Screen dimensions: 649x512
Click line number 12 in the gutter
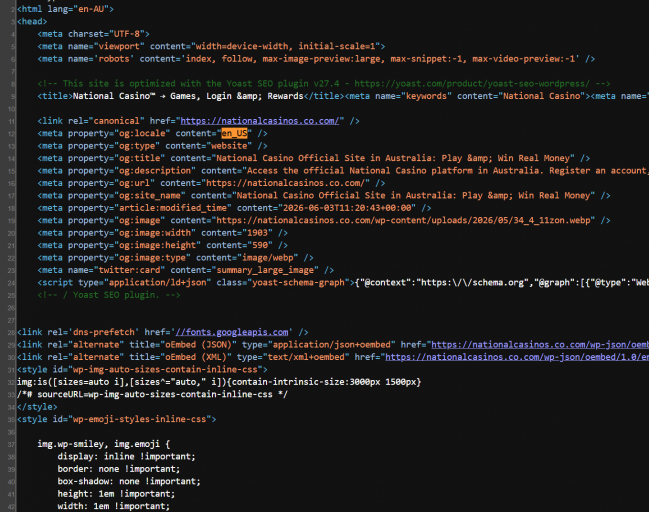[x=12, y=134]
